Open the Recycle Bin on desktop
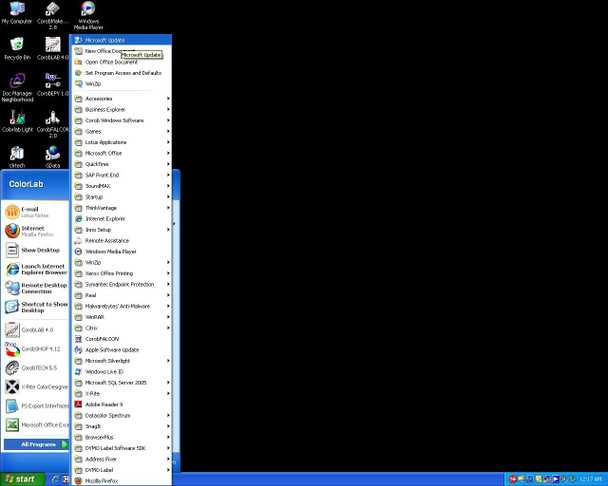 [x=17, y=49]
